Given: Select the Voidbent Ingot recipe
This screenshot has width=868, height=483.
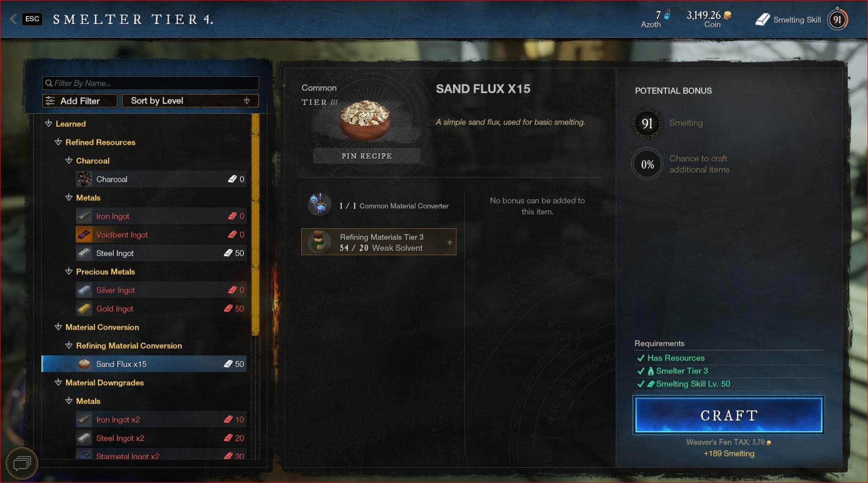Looking at the screenshot, I should tap(161, 234).
